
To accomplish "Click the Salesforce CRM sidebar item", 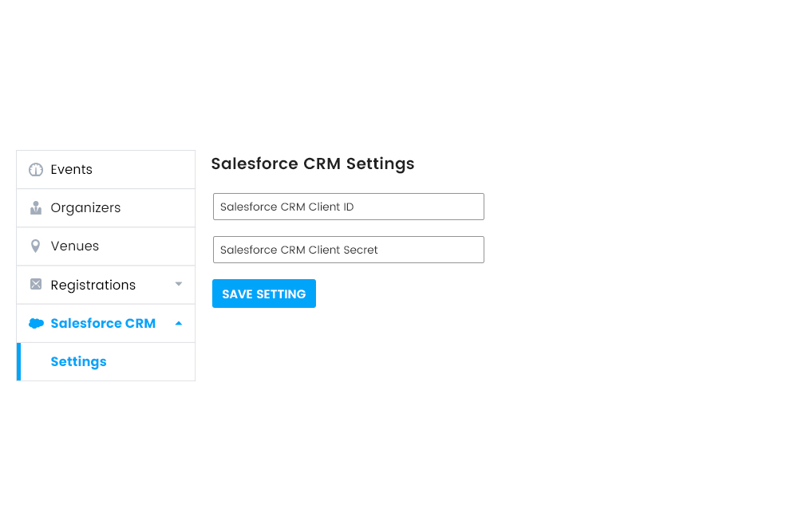I will tap(102, 323).
